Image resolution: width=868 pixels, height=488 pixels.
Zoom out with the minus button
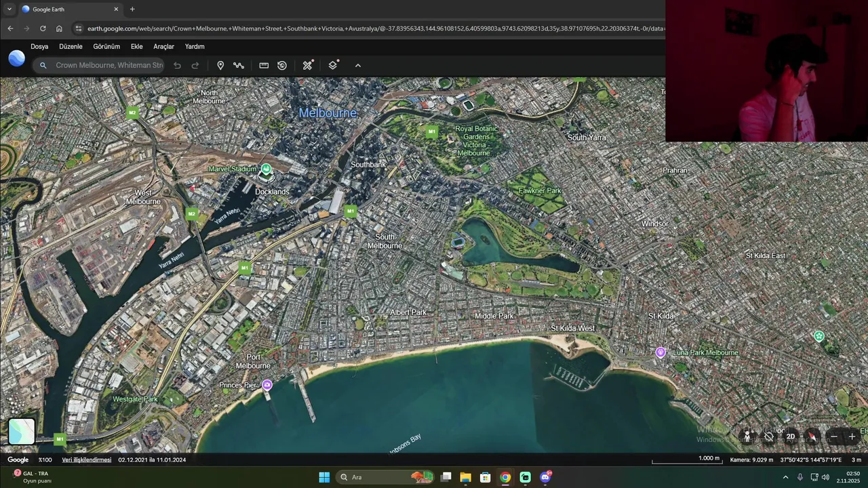point(834,436)
